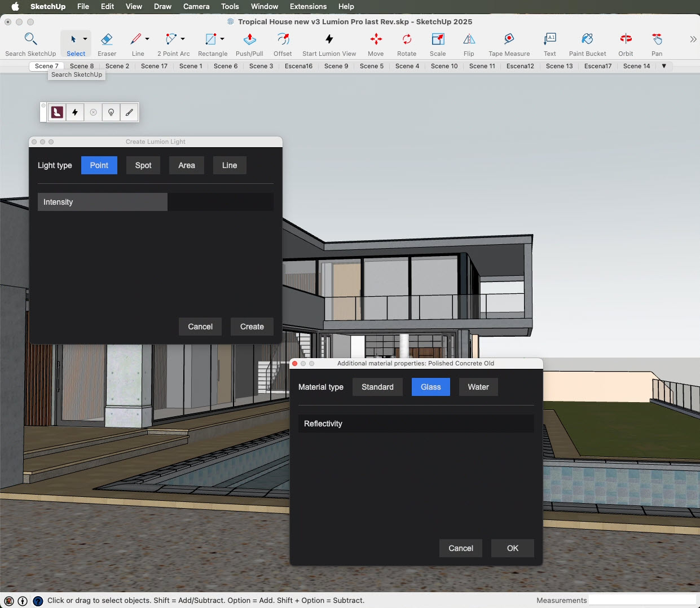Switch to the Scene 9 tab
Screen dimensions: 700x608
pos(336,66)
